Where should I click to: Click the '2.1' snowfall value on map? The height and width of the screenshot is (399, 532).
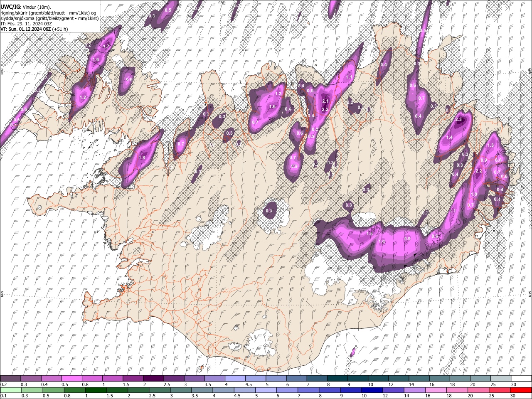pyautogui.click(x=325, y=101)
